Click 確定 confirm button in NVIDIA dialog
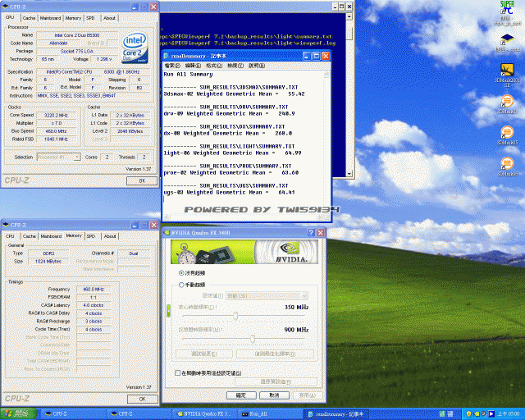 pyautogui.click(x=241, y=395)
